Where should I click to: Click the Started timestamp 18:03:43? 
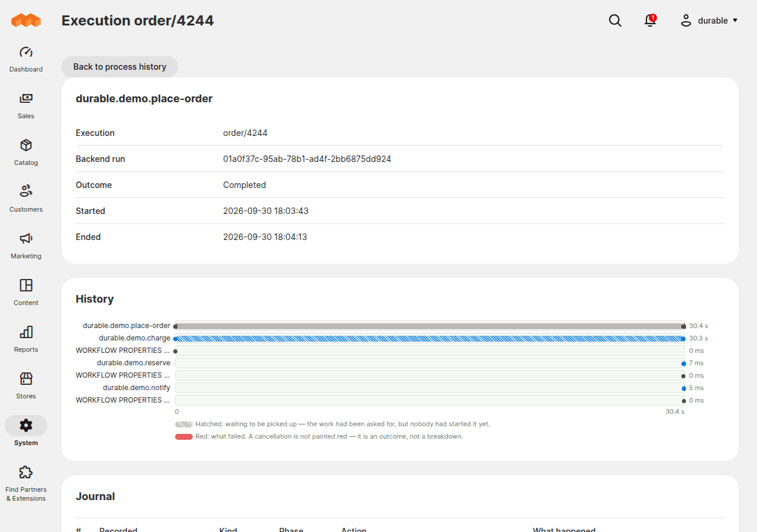[x=266, y=211]
